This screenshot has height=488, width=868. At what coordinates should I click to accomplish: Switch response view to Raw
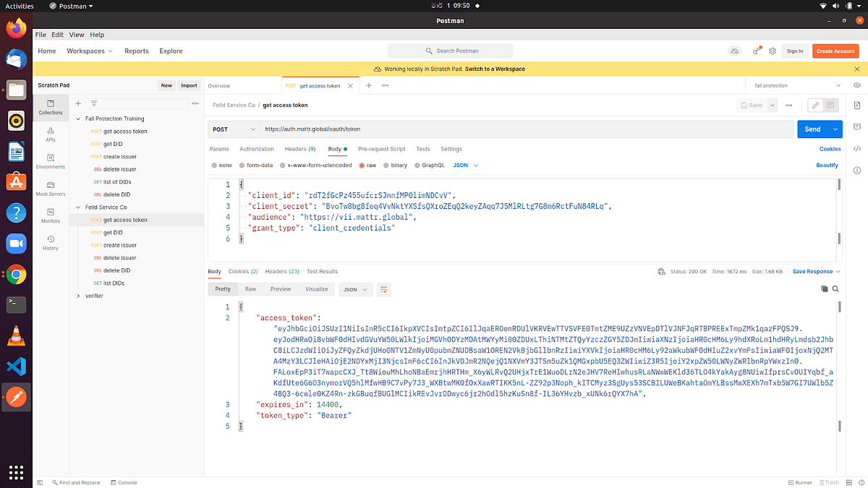coord(250,289)
